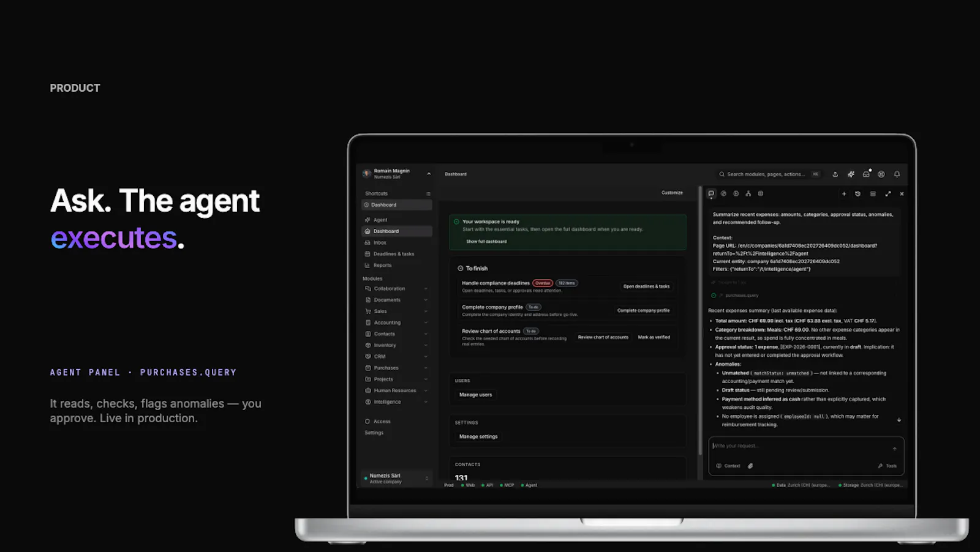980x552 pixels.
Task: Click the search modules, pages, actions field
Action: [x=769, y=174]
